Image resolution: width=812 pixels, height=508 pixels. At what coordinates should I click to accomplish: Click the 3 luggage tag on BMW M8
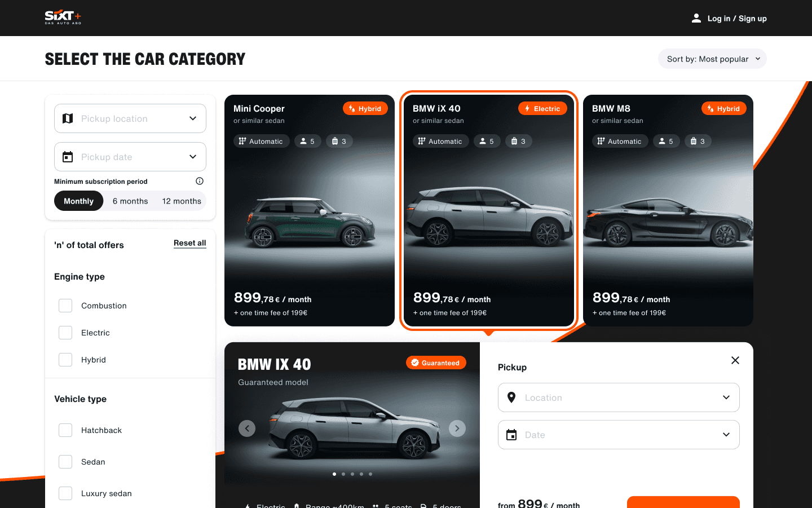[698, 142]
